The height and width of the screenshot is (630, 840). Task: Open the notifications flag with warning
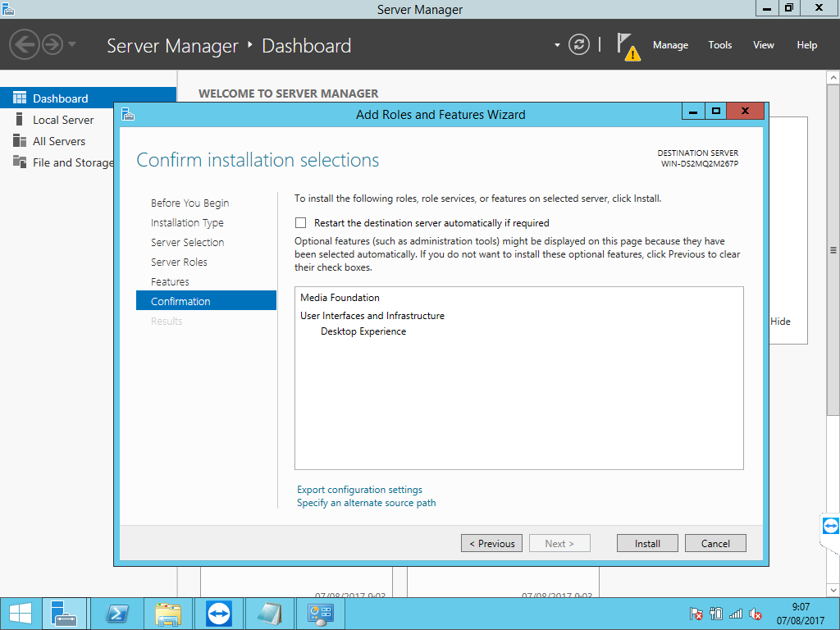(x=628, y=47)
